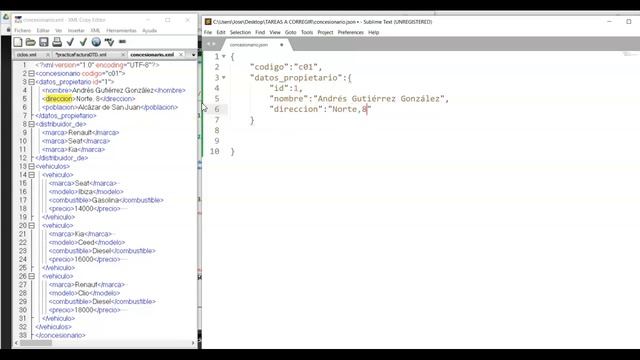Click the spelling check ABC icon
Screen dimensions: 640x360
click(109, 42)
